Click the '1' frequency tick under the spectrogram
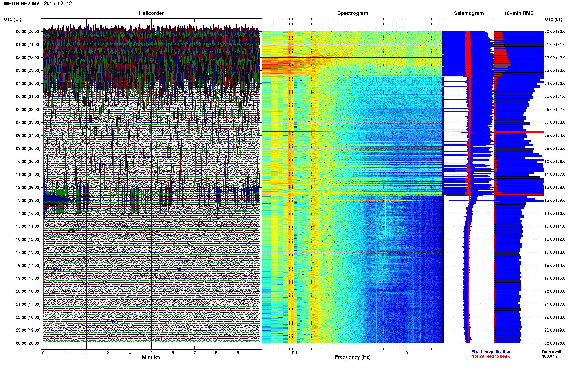This screenshot has width=588, height=368. pos(350,353)
